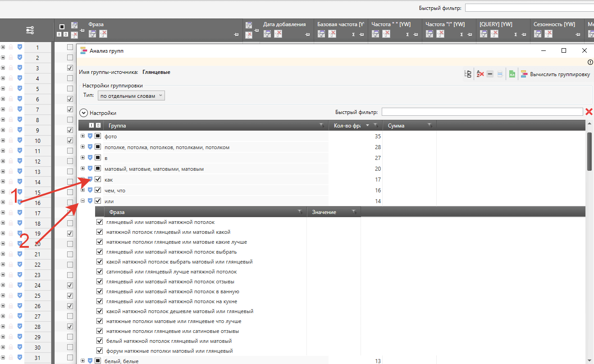Expand the Настройки section chevron
The width and height of the screenshot is (594, 364).
tap(83, 113)
